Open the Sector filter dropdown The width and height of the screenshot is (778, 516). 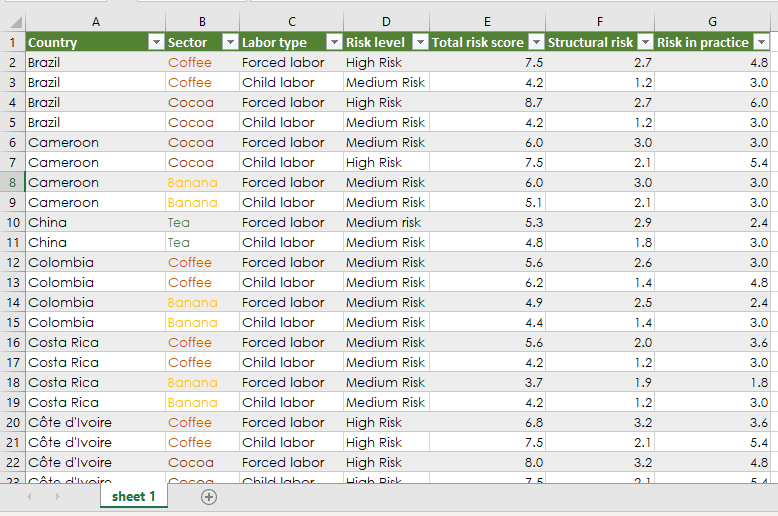[229, 42]
